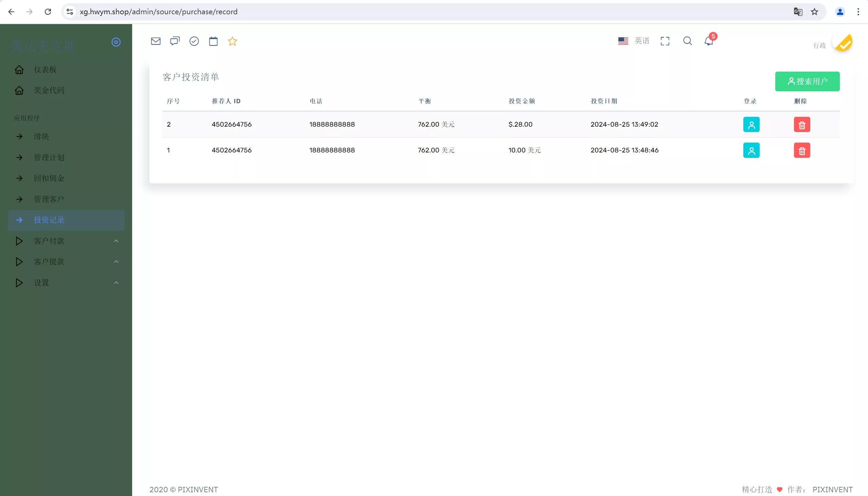Enable fullscreen mode via expand icon

(x=665, y=41)
